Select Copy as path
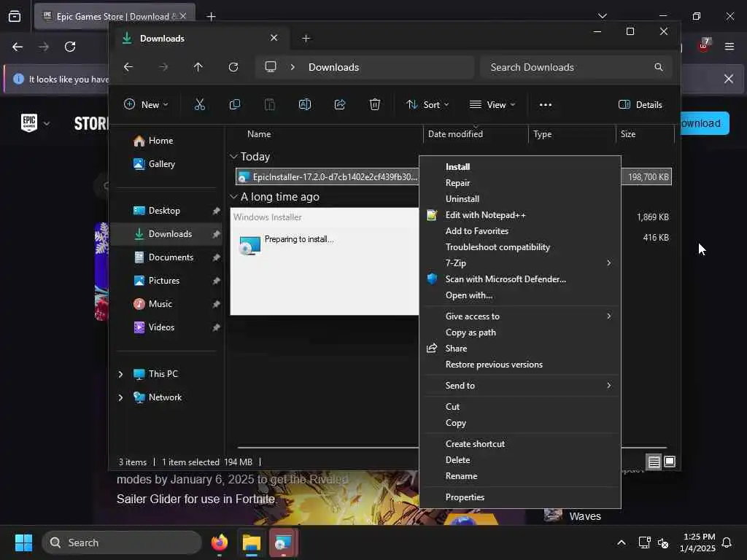The height and width of the screenshot is (560, 747). pos(519,332)
